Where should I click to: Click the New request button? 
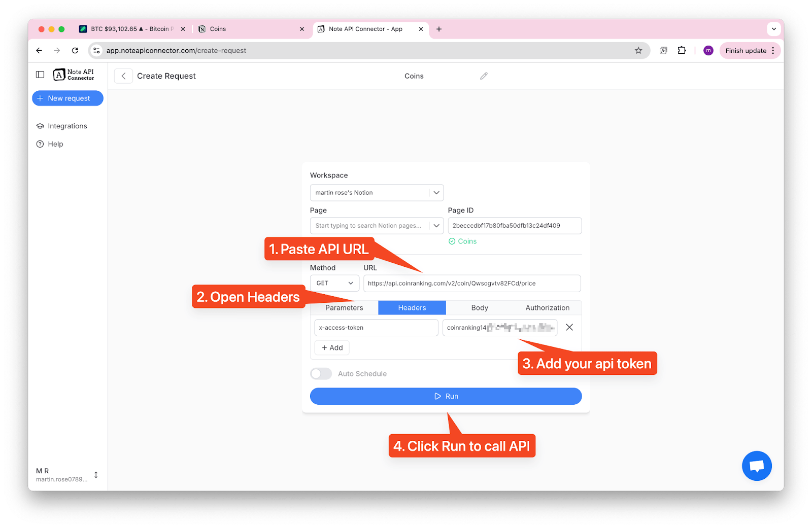[x=67, y=98]
